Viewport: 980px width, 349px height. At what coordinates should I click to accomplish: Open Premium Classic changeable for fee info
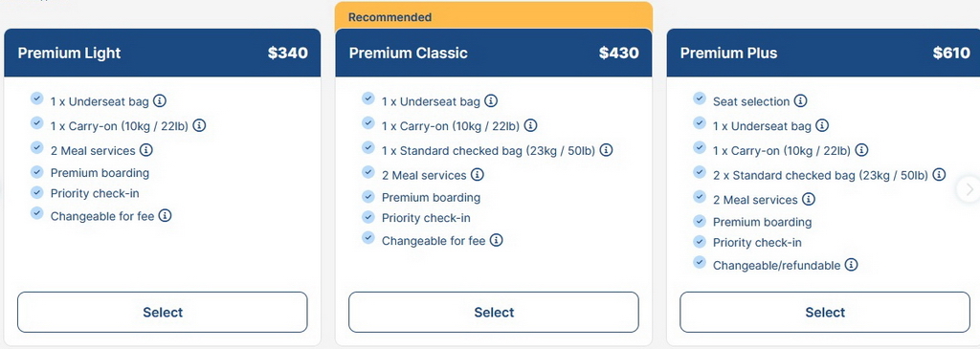[497, 240]
